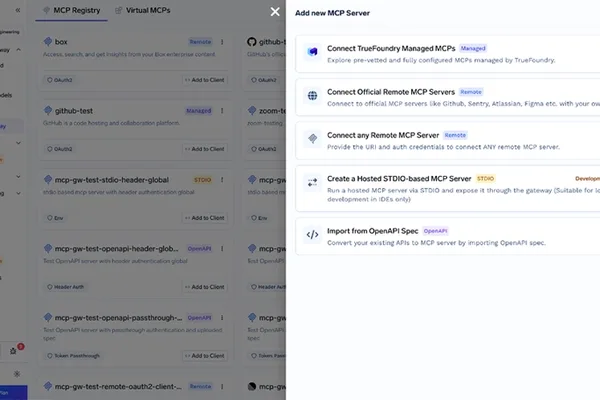Open the bug report icon with notification badge
This screenshot has height=400, width=600.
coord(13,351)
